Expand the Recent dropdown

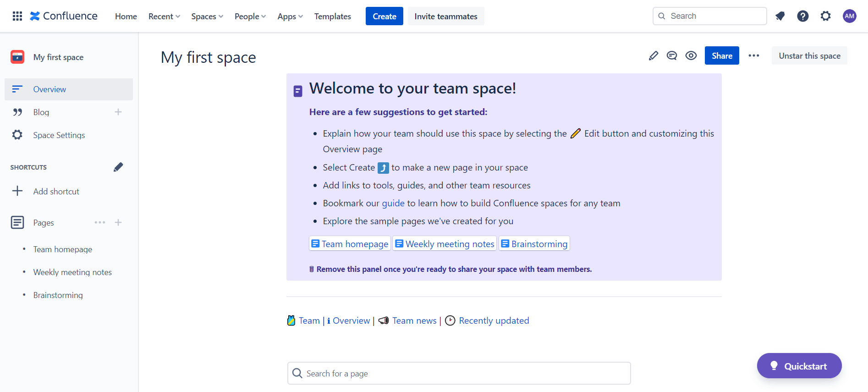point(164,16)
